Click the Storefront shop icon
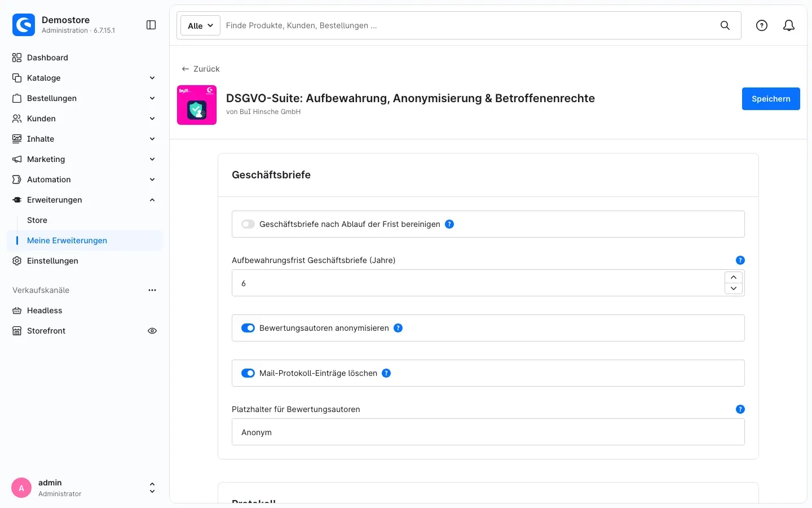This screenshot has height=508, width=812. pos(17,331)
